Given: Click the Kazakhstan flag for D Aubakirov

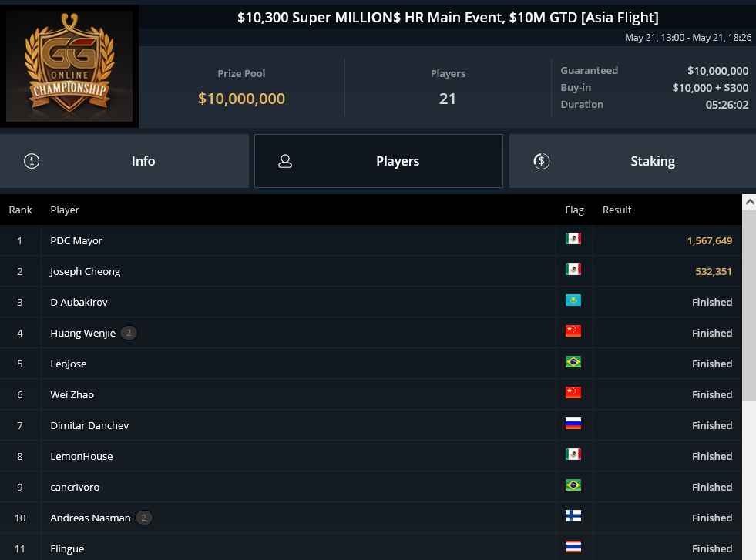Looking at the screenshot, I should click(x=573, y=300).
